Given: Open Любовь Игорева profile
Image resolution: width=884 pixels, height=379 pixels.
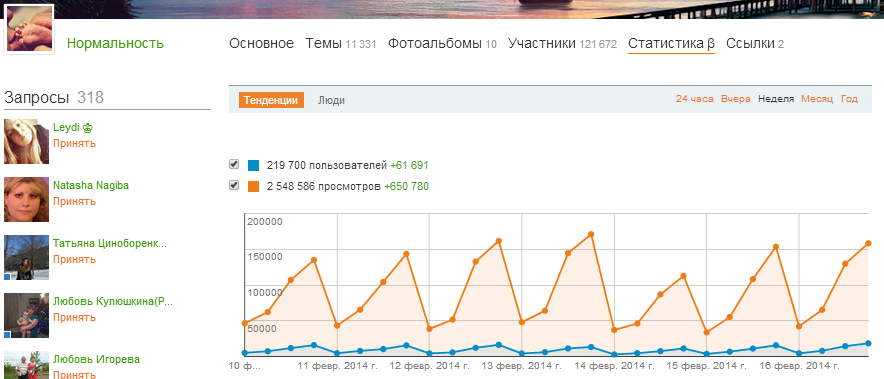Looking at the screenshot, I should (96, 359).
